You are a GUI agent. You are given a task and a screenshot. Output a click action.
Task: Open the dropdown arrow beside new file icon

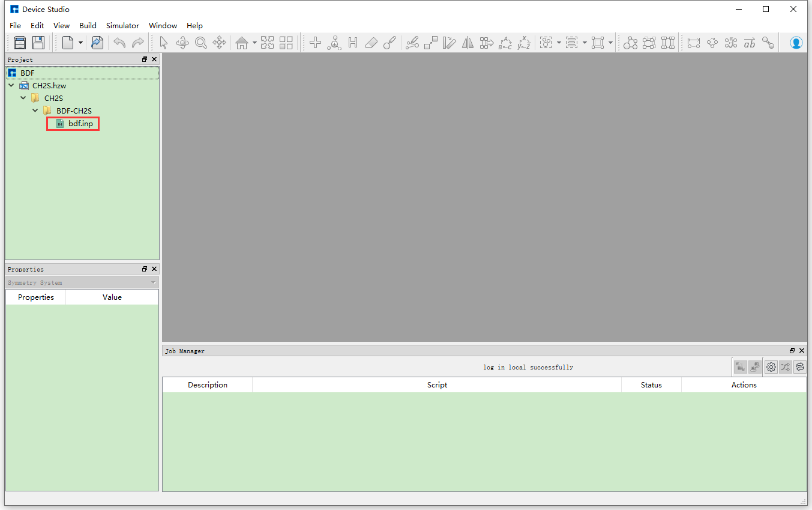click(80, 43)
